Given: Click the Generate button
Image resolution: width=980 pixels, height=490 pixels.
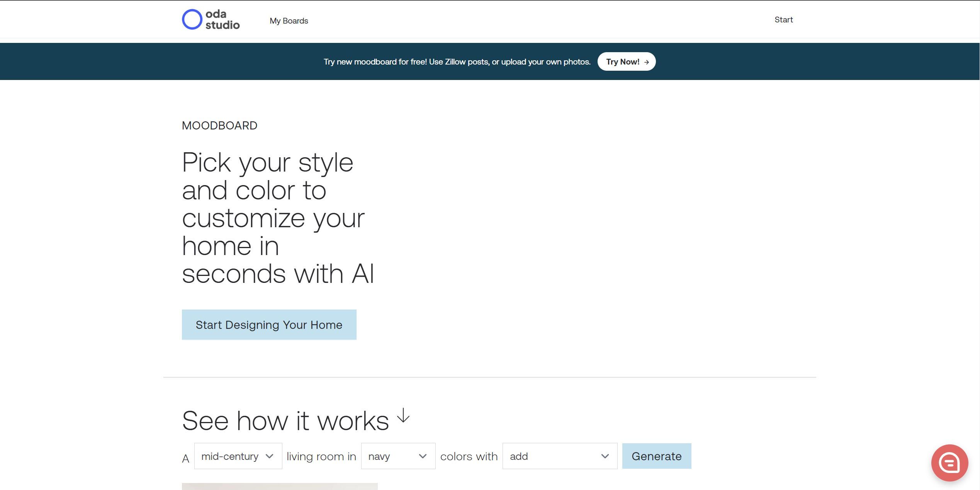Looking at the screenshot, I should coord(657,456).
